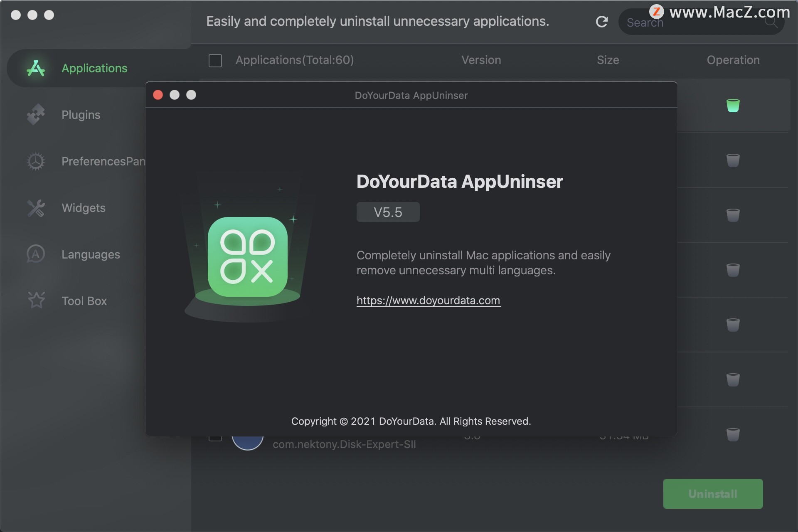798x532 pixels.
Task: Open the Tool Box section
Action: 84,301
